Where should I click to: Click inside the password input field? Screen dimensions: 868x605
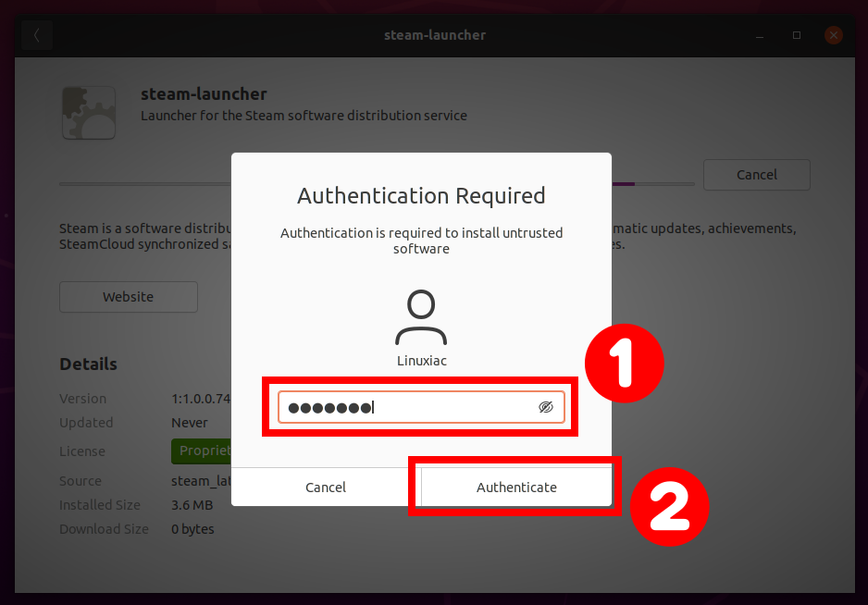(x=407, y=407)
